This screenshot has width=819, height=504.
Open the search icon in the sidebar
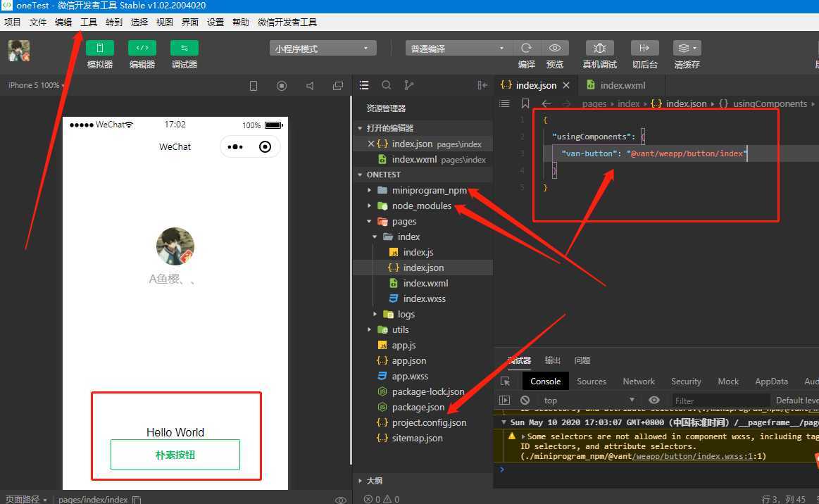(x=387, y=85)
